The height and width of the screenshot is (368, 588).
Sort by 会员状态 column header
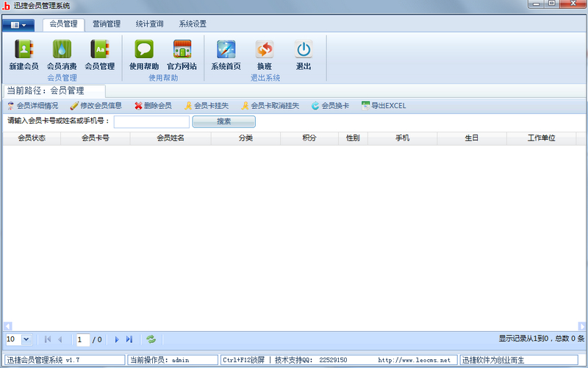[32, 138]
